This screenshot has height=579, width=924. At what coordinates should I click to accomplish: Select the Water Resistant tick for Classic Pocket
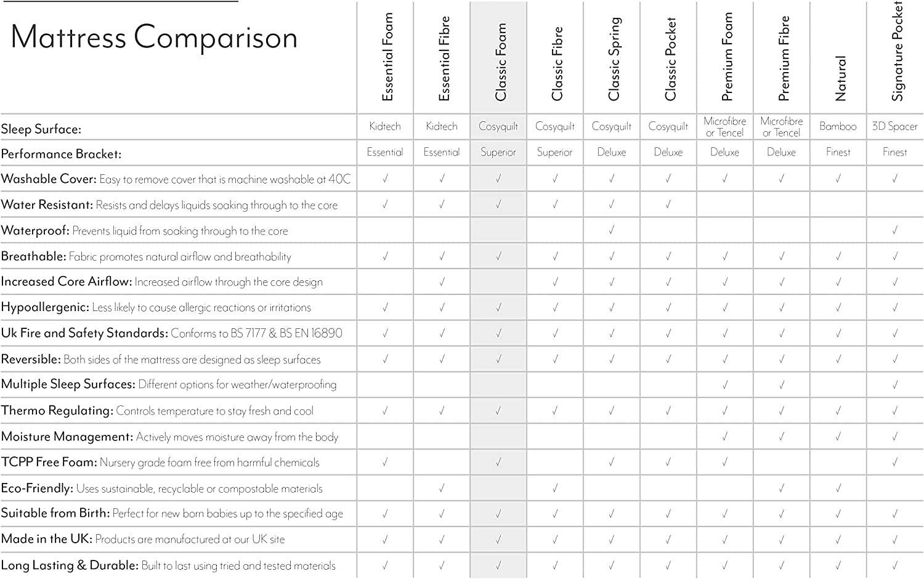coord(668,204)
